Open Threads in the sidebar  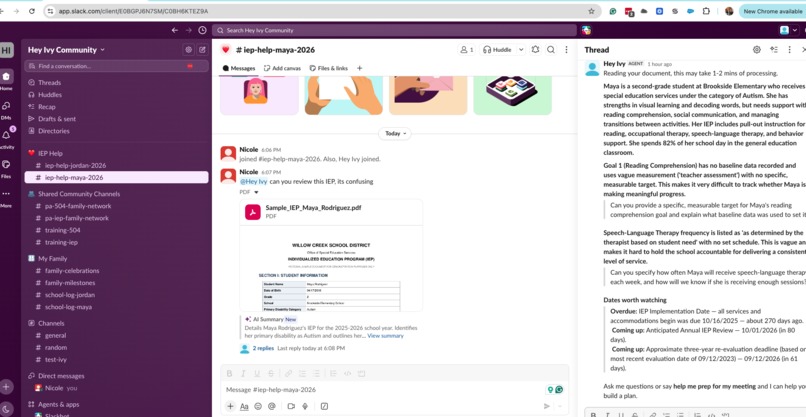(49, 82)
